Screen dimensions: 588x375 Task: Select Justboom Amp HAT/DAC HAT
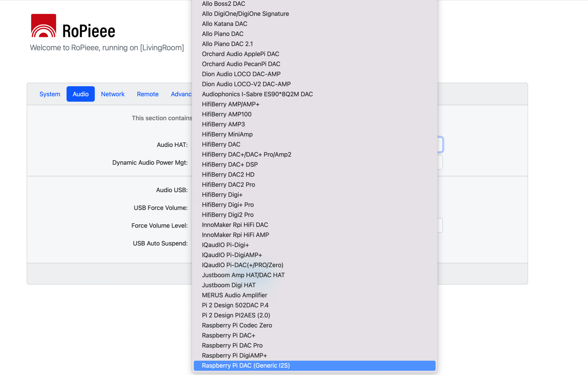[315, 275]
